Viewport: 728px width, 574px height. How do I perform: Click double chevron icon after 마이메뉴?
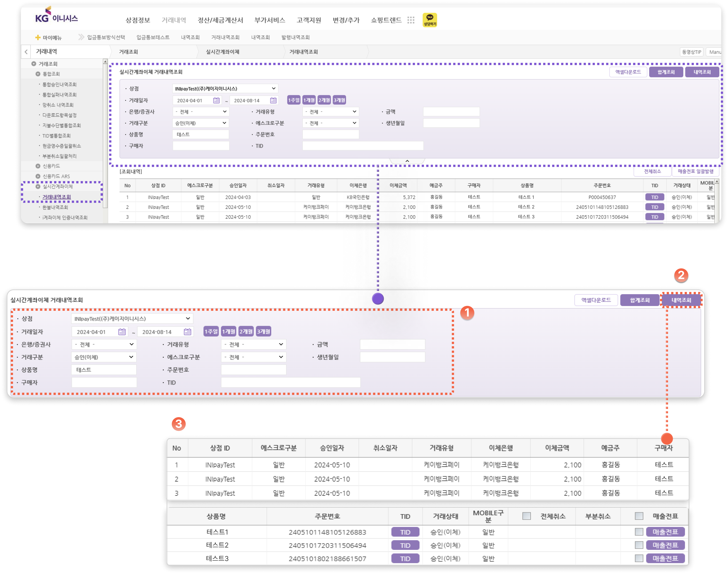point(81,37)
